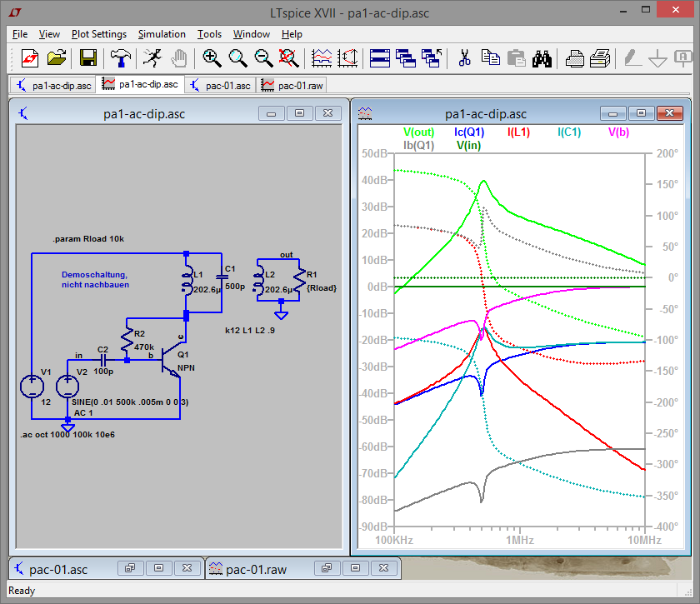Viewport: 700px width, 604px height.
Task: Select the plain magnifier zoom tool
Action: pyautogui.click(x=237, y=58)
